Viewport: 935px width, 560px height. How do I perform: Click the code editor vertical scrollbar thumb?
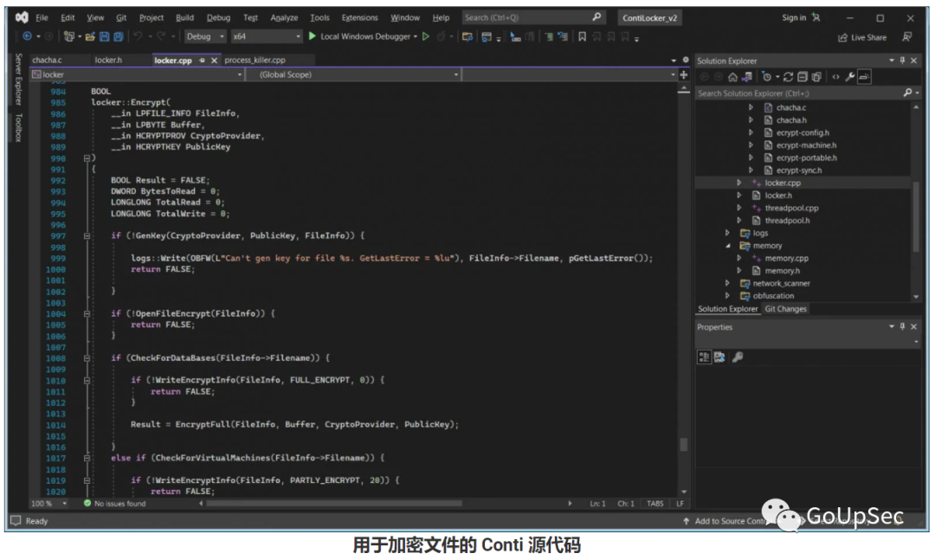pos(684,445)
